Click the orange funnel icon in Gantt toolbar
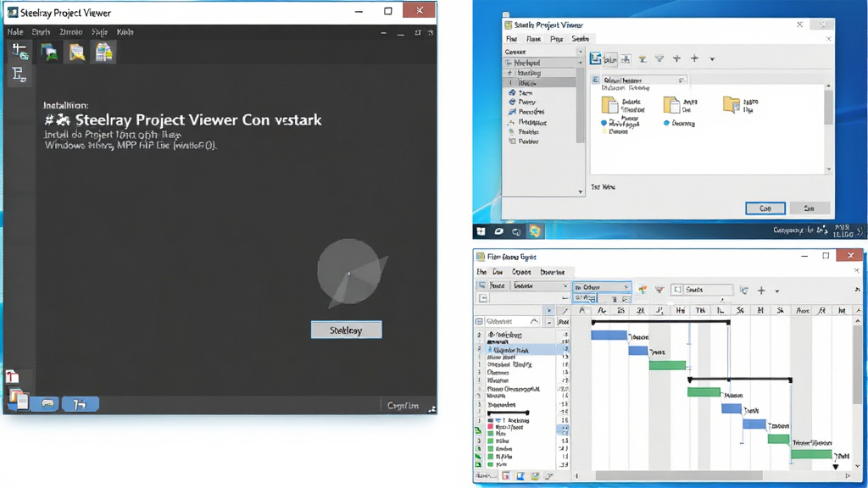 pyautogui.click(x=659, y=290)
